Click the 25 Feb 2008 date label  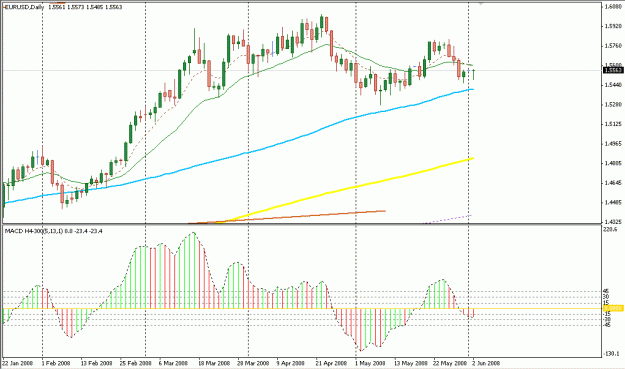tap(136, 363)
